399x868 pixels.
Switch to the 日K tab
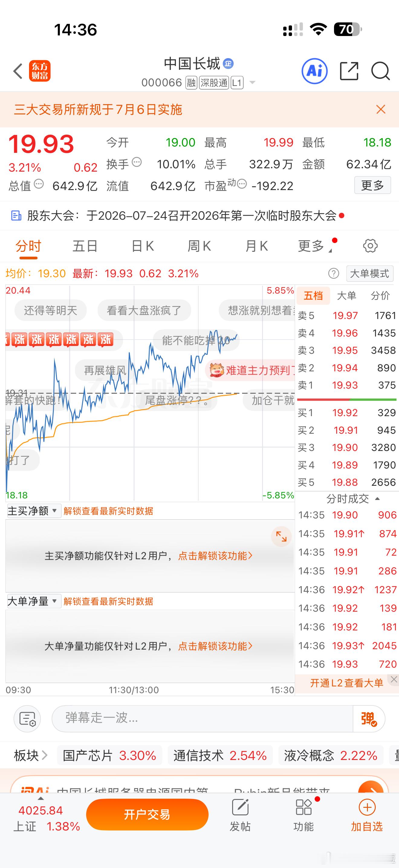(x=143, y=246)
